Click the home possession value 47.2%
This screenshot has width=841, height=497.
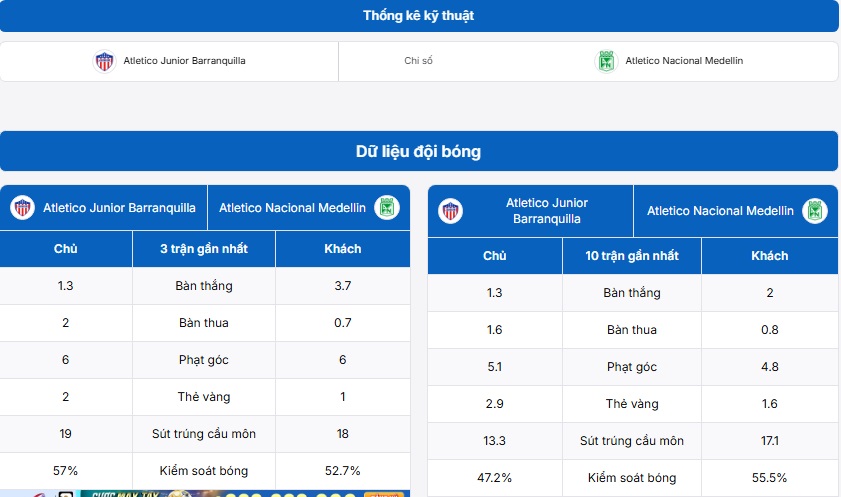pyautogui.click(x=495, y=478)
